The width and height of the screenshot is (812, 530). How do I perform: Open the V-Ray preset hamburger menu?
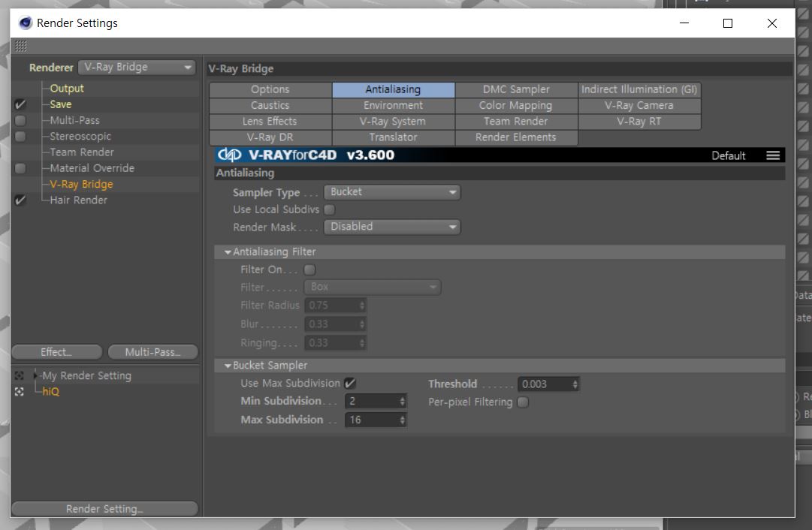(773, 155)
